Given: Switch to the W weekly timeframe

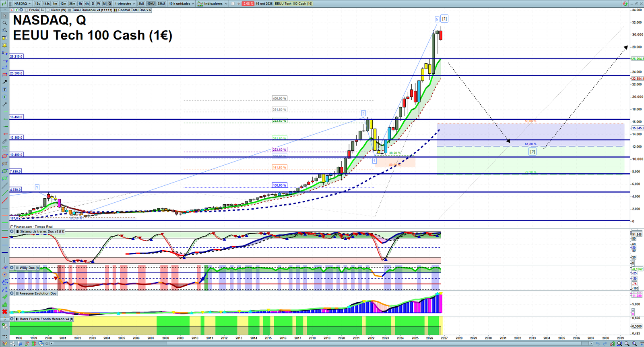Looking at the screenshot, I should tap(99, 4).
